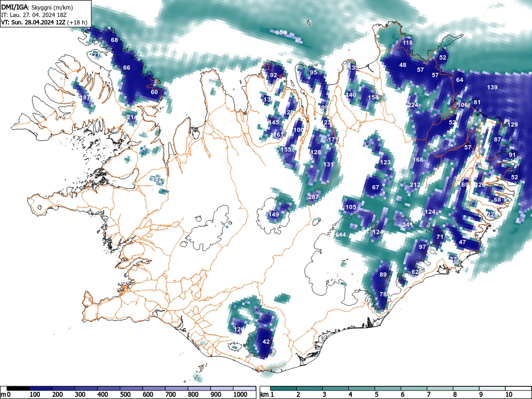Click the '42' value in the south
The width and height of the screenshot is (532, 399).
[x=266, y=342]
